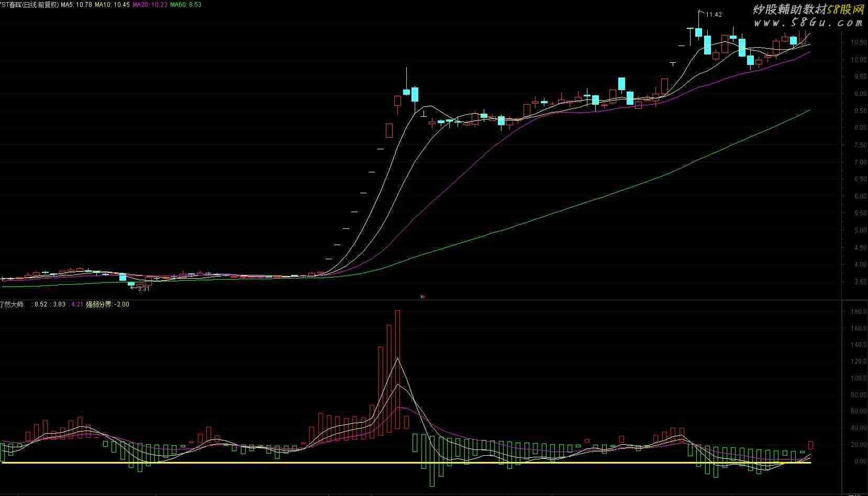Screen dimensions: 868x496
Task: Click the indicator value 8.52
Action: point(41,304)
